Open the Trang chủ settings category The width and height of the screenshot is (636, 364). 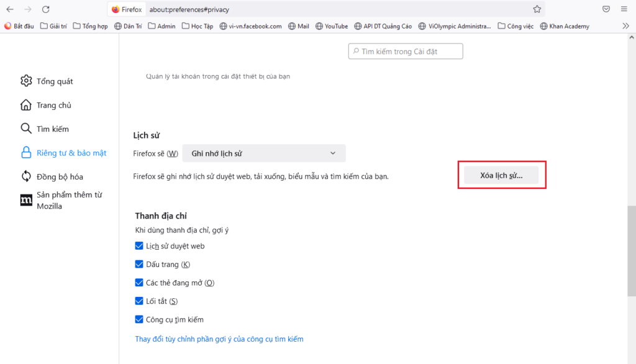pos(46,105)
